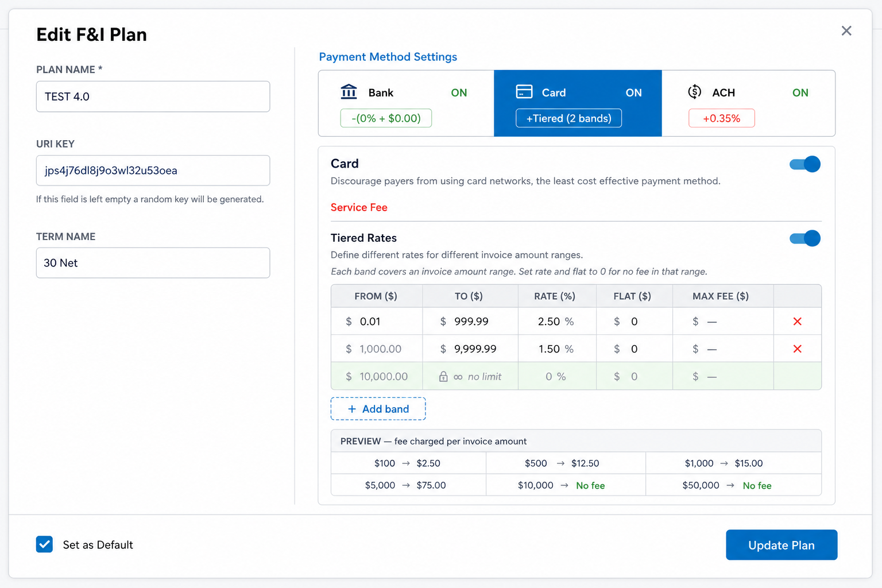Click the Service Fee label
Viewport: 882px width, 588px height.
[x=359, y=207]
